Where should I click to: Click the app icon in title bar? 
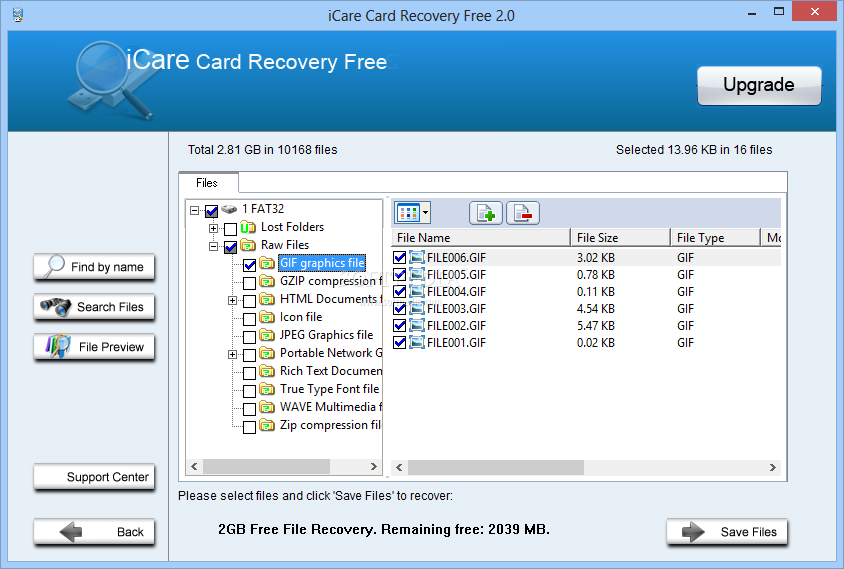tap(18, 15)
